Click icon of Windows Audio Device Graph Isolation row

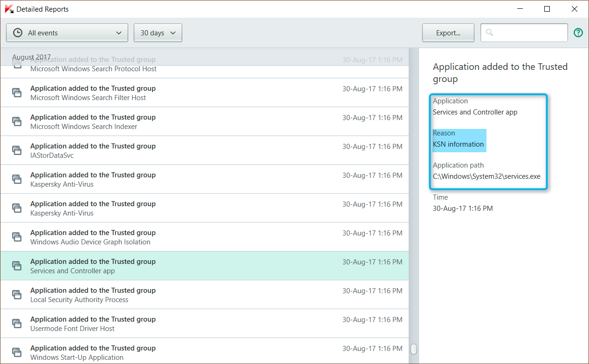coord(17,236)
